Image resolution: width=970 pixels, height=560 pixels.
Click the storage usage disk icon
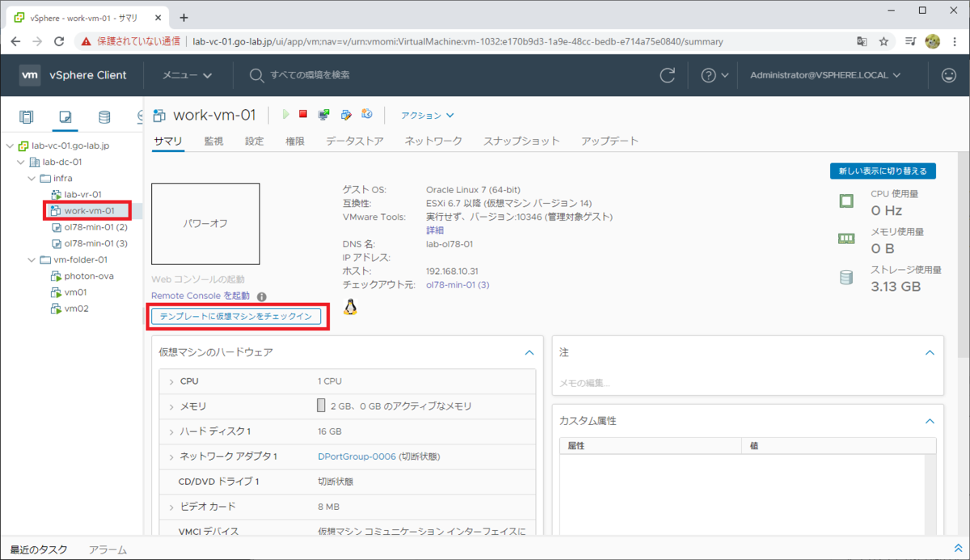[x=846, y=277]
